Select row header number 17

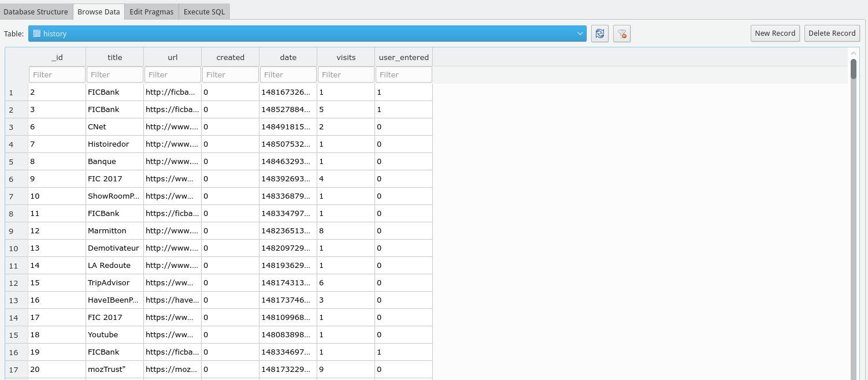click(x=17, y=370)
